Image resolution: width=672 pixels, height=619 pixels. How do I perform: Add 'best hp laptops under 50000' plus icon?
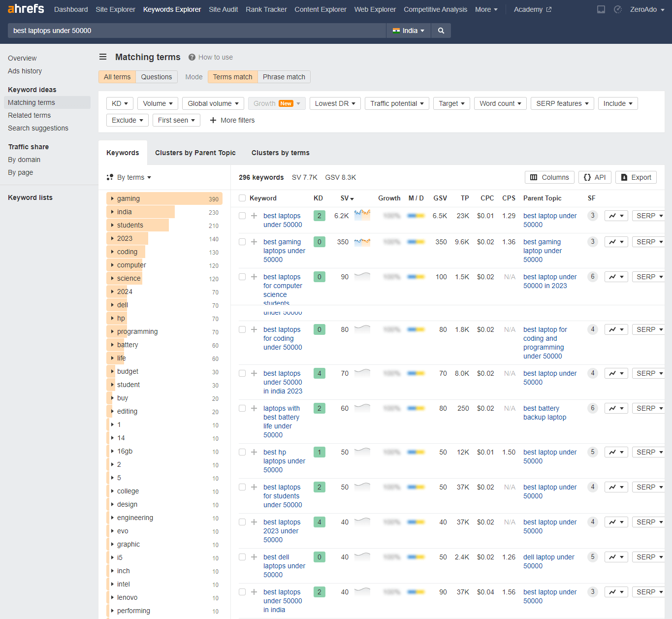254,452
